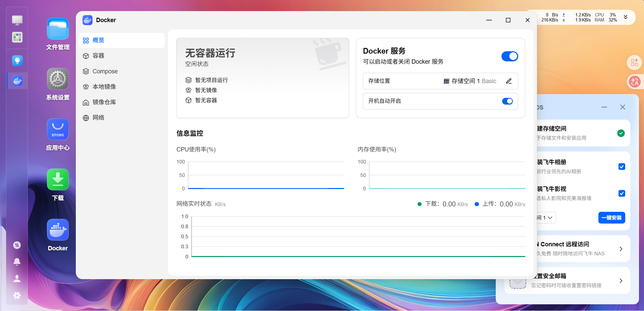Click the show-desktop monitor icon in dock
Screen dimensions: 644x311
pyautogui.click(x=17, y=20)
